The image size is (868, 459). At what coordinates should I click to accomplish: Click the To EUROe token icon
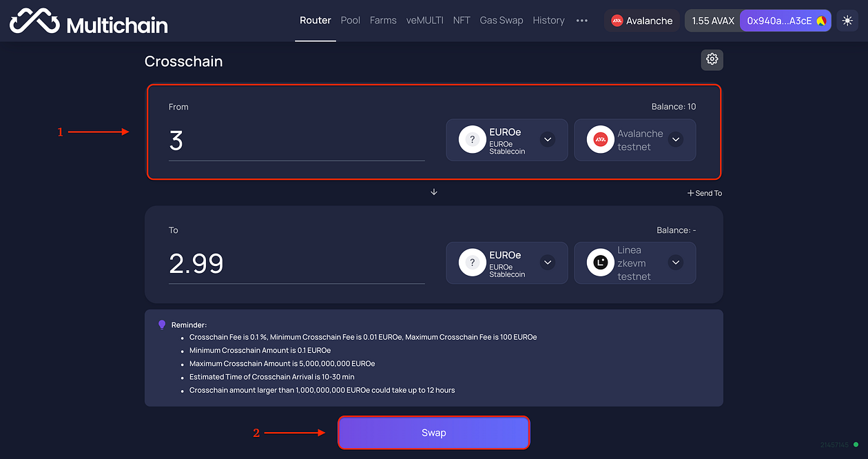(x=473, y=263)
